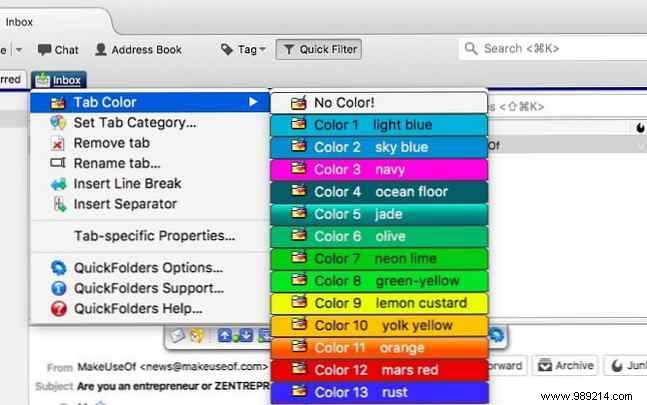Click the blue down-arrow toolbar icon
This screenshot has height=405, width=647.
pos(246,335)
